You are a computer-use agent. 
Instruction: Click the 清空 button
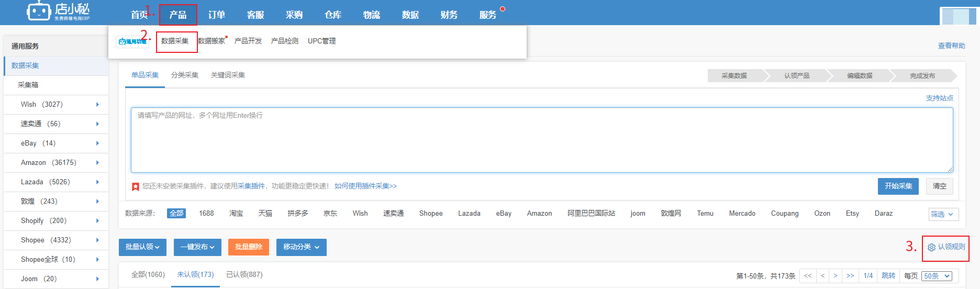[x=940, y=186]
